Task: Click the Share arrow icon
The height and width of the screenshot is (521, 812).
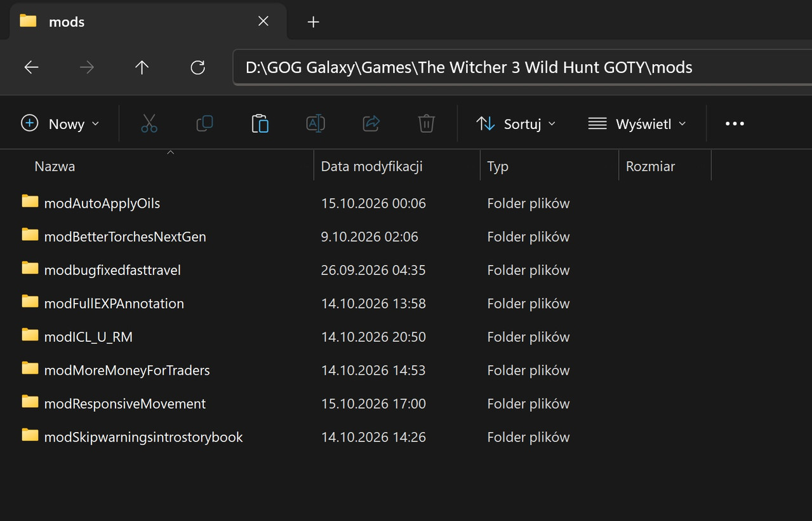Action: click(x=371, y=123)
